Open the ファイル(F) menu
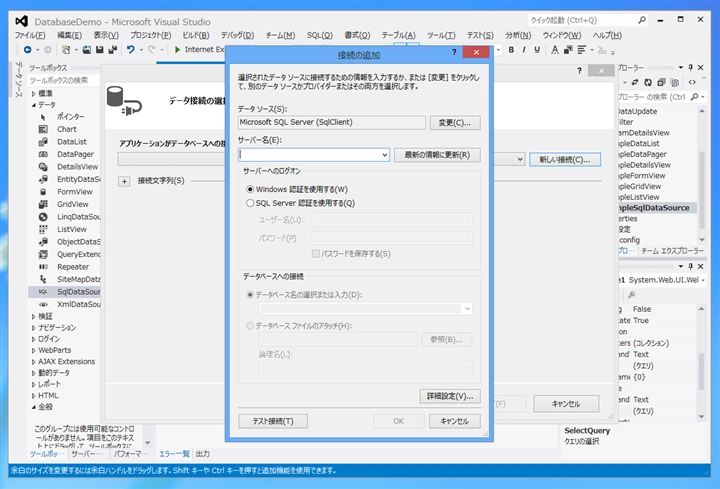 point(30,35)
